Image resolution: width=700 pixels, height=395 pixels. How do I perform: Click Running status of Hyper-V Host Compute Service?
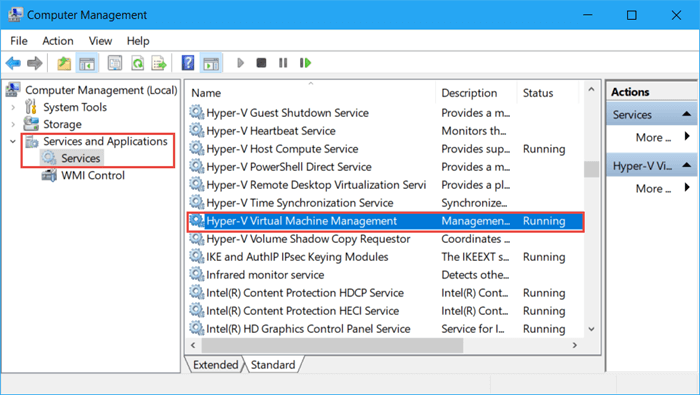pyautogui.click(x=544, y=149)
